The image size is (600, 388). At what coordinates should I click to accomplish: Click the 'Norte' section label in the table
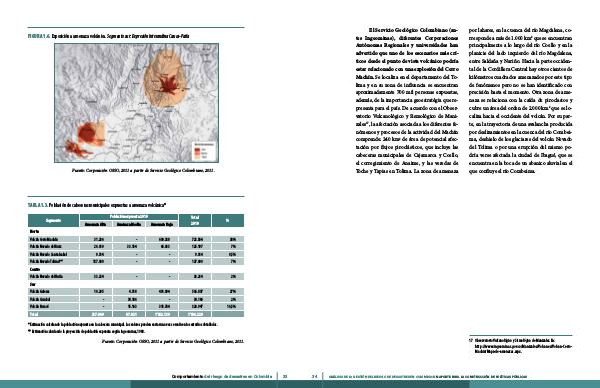point(34,231)
